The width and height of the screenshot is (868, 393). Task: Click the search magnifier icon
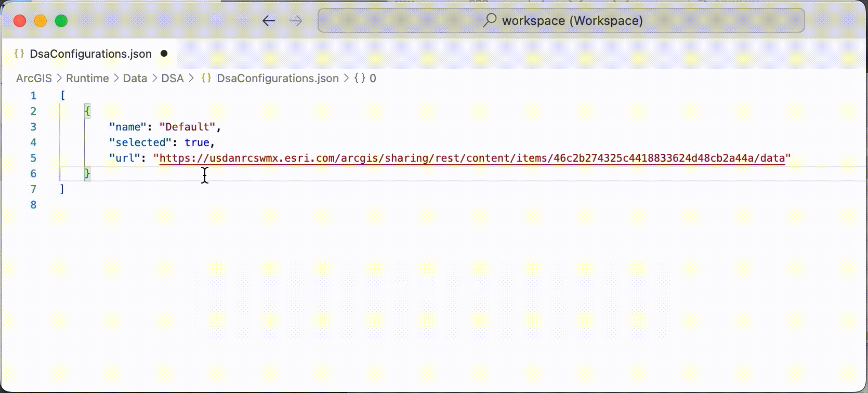(490, 20)
